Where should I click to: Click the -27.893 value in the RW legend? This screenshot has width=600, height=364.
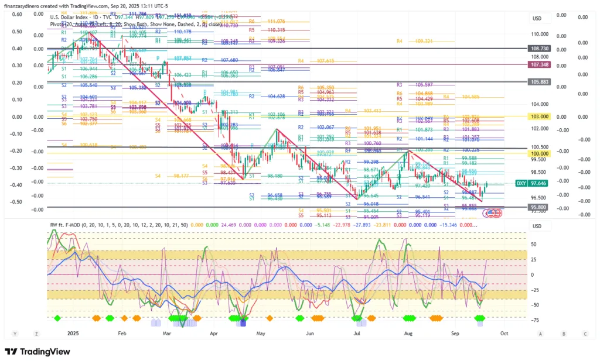[x=362, y=225]
